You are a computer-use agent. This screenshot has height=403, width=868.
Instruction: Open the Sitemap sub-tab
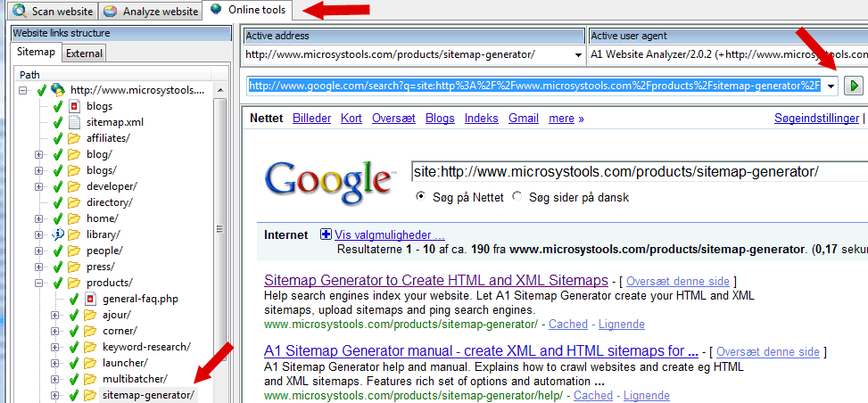(36, 53)
